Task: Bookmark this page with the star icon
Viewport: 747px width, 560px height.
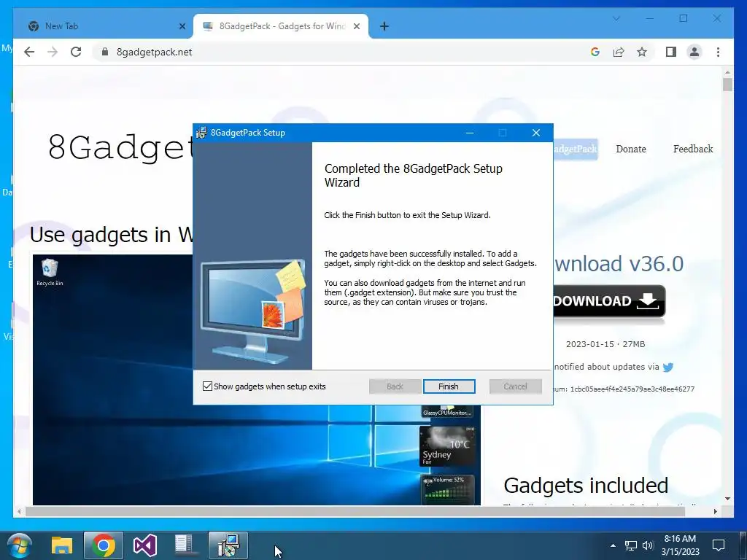Action: (642, 52)
